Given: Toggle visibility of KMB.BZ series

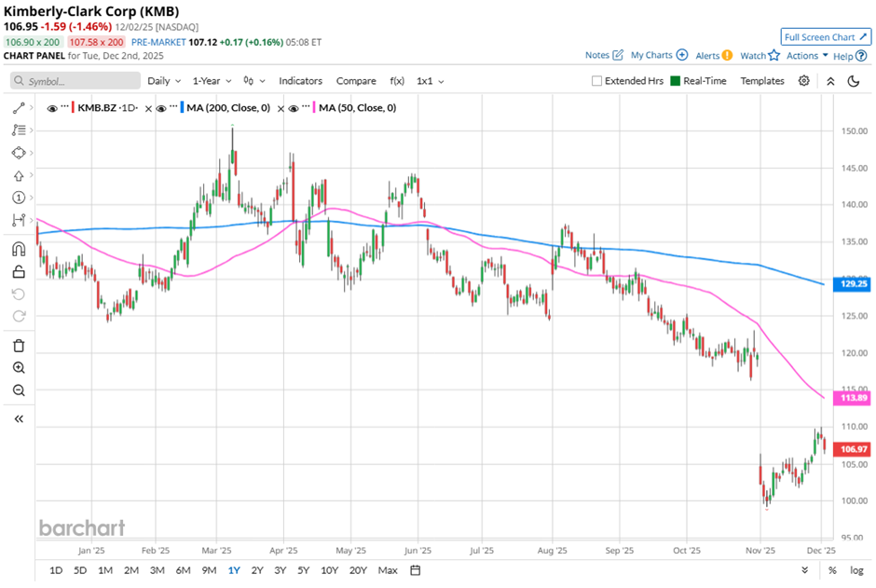Looking at the screenshot, I should [52, 108].
